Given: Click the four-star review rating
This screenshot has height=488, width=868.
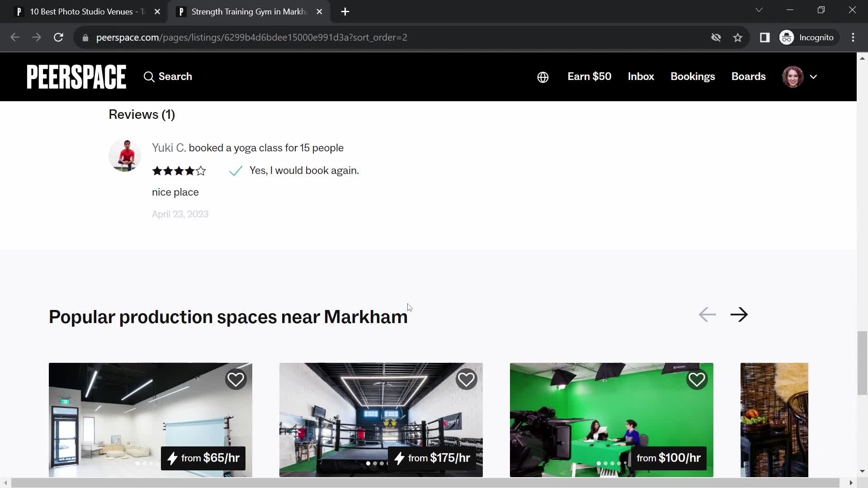Looking at the screenshot, I should click(x=179, y=171).
